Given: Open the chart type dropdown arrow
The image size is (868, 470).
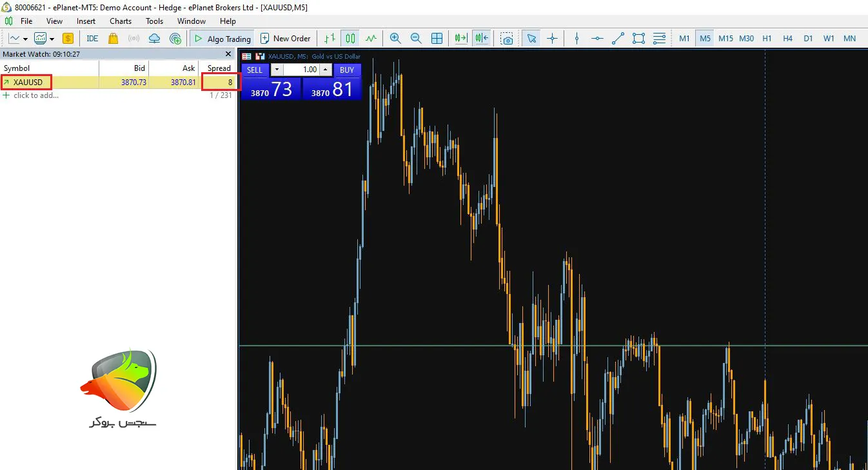Looking at the screenshot, I should (x=25, y=39).
